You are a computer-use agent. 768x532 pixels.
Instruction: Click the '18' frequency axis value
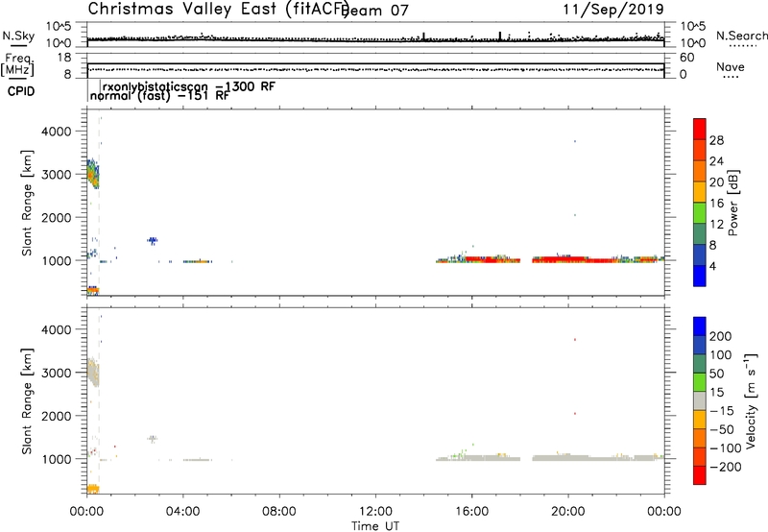pyautogui.click(x=64, y=58)
